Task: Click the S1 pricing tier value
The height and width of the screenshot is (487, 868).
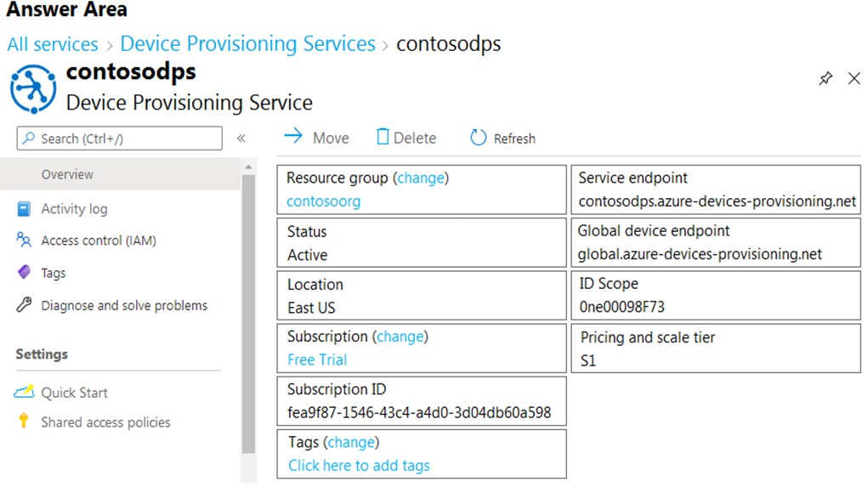Action: coord(588,361)
